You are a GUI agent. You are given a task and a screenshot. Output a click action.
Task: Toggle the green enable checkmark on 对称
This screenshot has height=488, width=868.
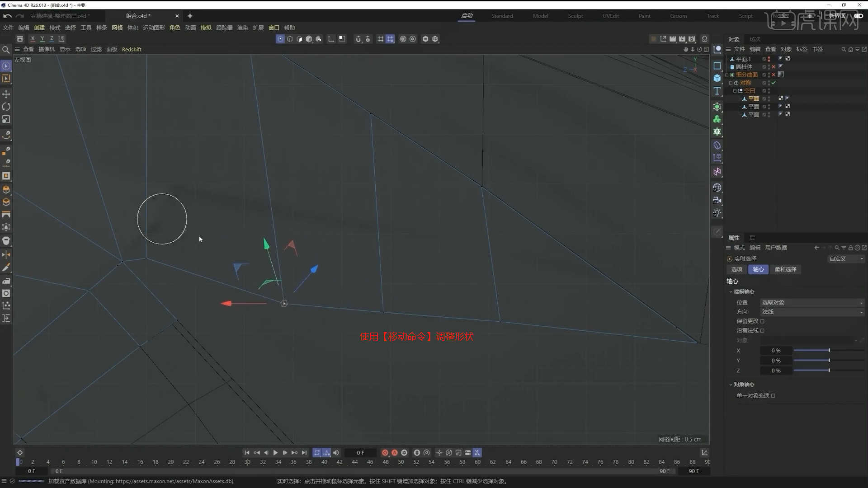pos(774,83)
